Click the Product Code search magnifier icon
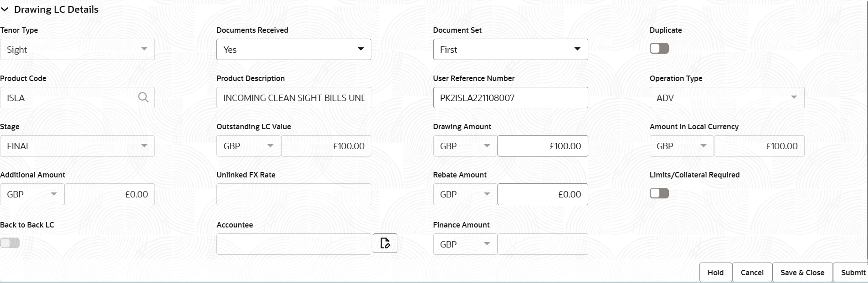868x283 pixels. click(x=143, y=97)
